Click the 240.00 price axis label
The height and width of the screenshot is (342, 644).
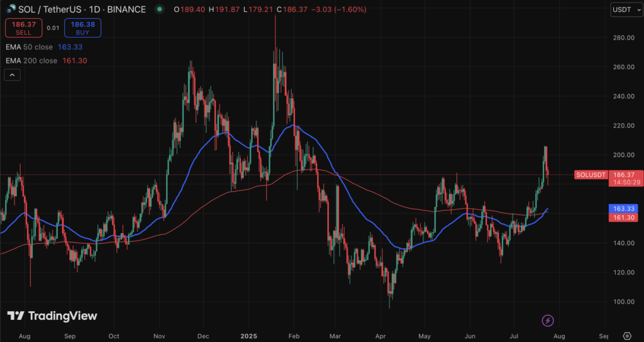tap(624, 96)
